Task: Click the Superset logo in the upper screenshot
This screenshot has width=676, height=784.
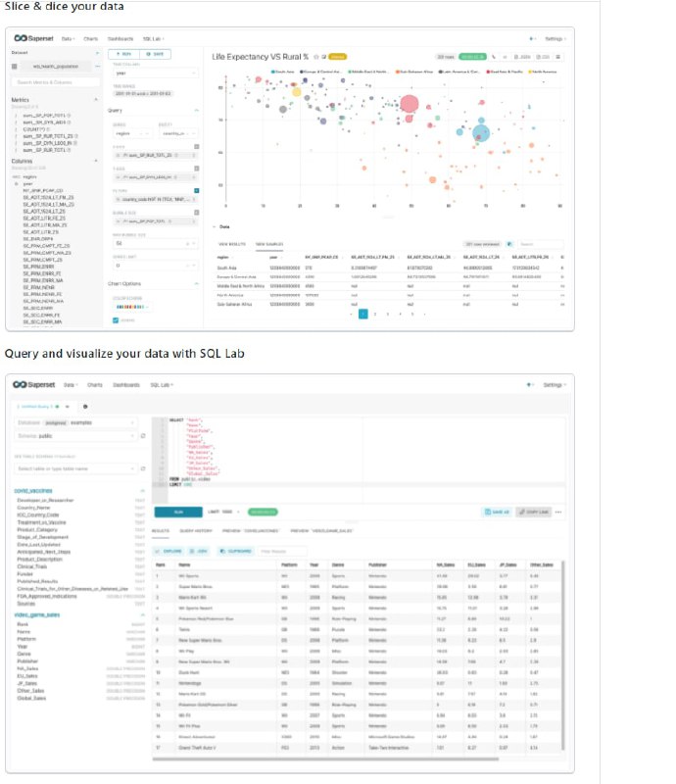Action: 33,38
